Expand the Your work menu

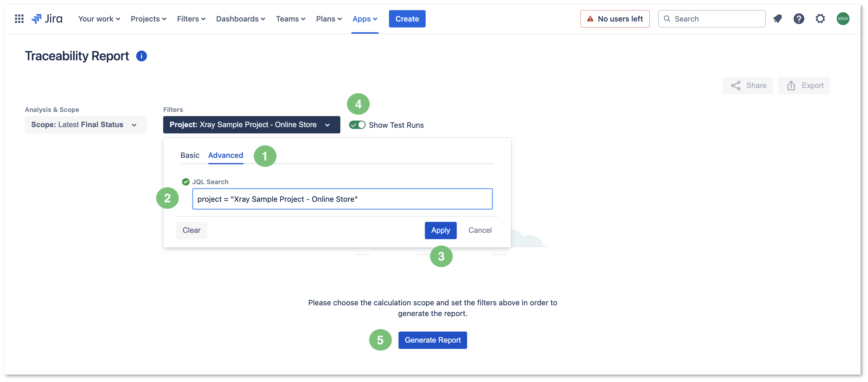(99, 19)
